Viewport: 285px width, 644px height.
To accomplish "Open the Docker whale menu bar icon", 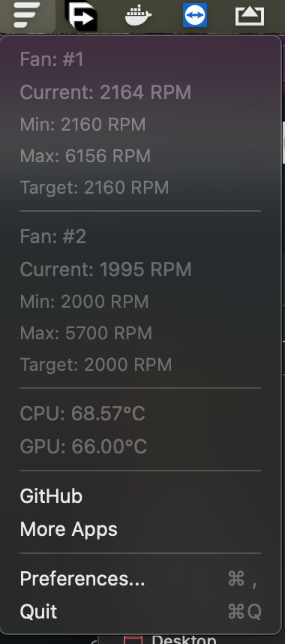I will pyautogui.click(x=139, y=16).
